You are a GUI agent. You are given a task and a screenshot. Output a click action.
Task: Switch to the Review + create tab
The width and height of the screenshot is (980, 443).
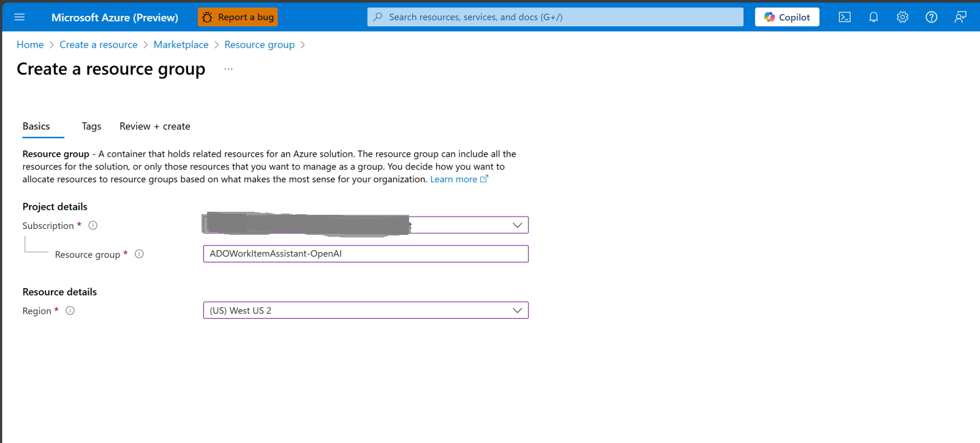click(154, 126)
